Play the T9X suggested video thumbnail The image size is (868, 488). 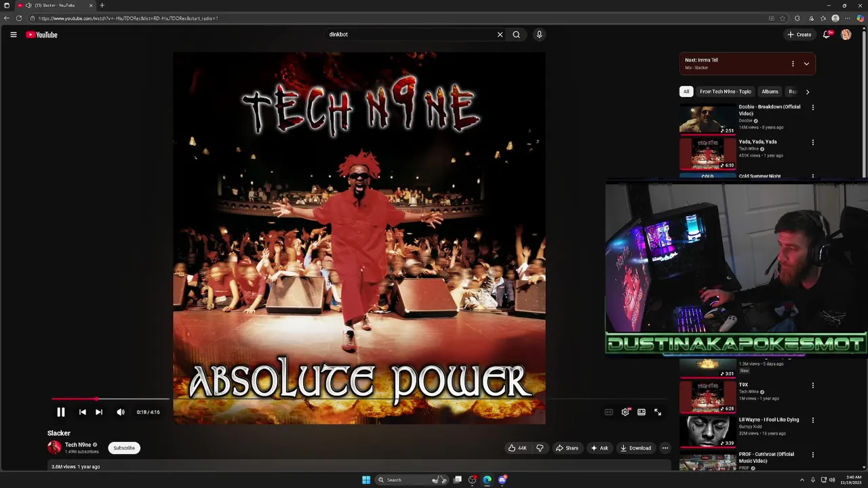coord(707,396)
